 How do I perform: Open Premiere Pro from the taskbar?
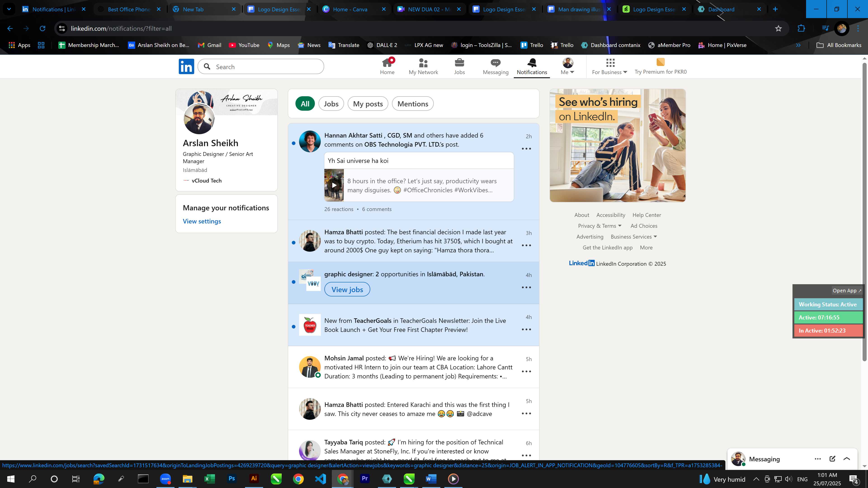pyautogui.click(x=365, y=479)
